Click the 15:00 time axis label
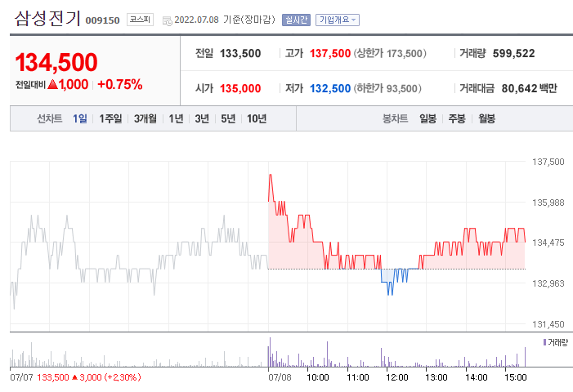 pyautogui.click(x=515, y=377)
